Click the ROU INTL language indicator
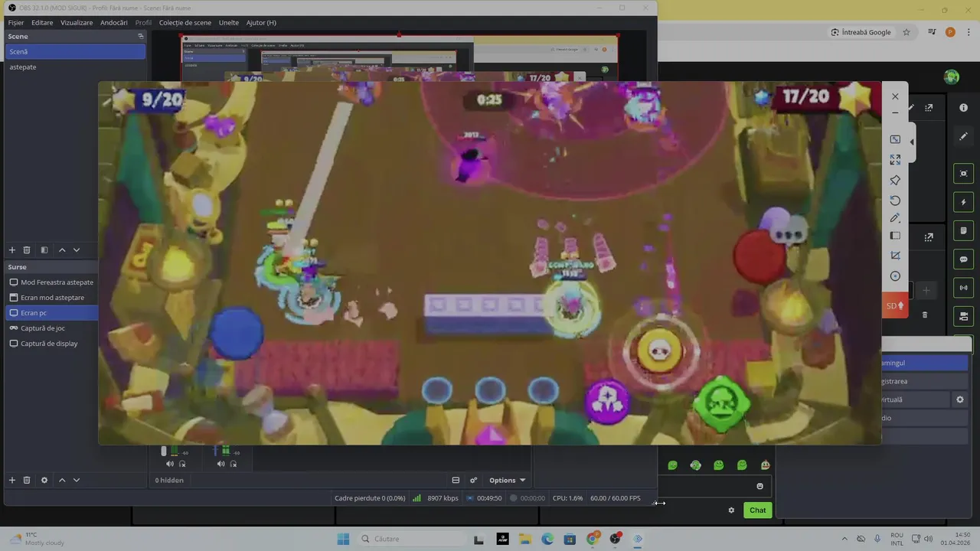 897,539
